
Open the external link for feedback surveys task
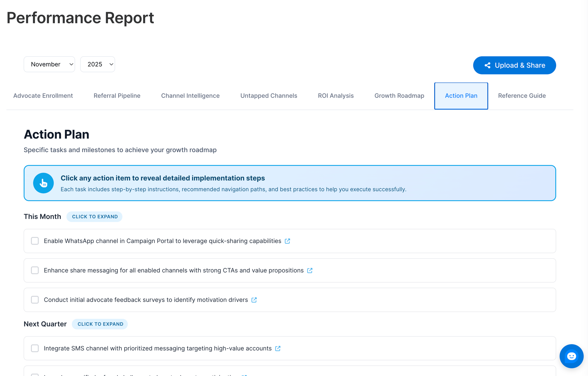coord(254,300)
